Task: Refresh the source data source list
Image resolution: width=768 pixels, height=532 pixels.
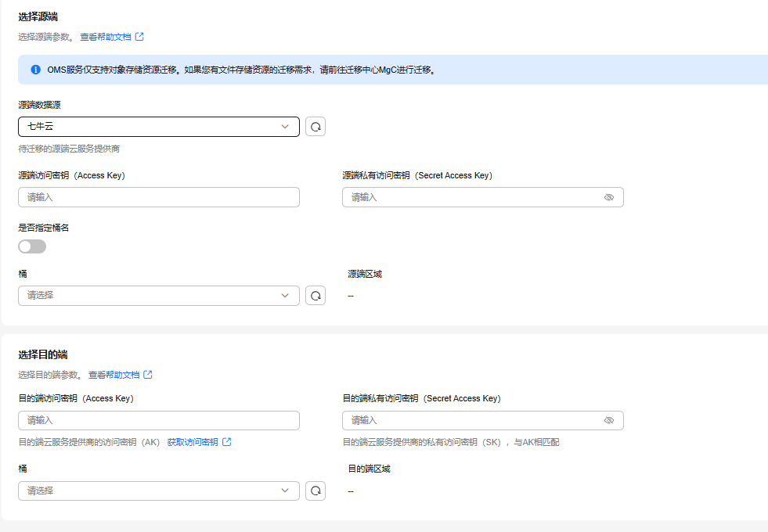Action: point(315,127)
